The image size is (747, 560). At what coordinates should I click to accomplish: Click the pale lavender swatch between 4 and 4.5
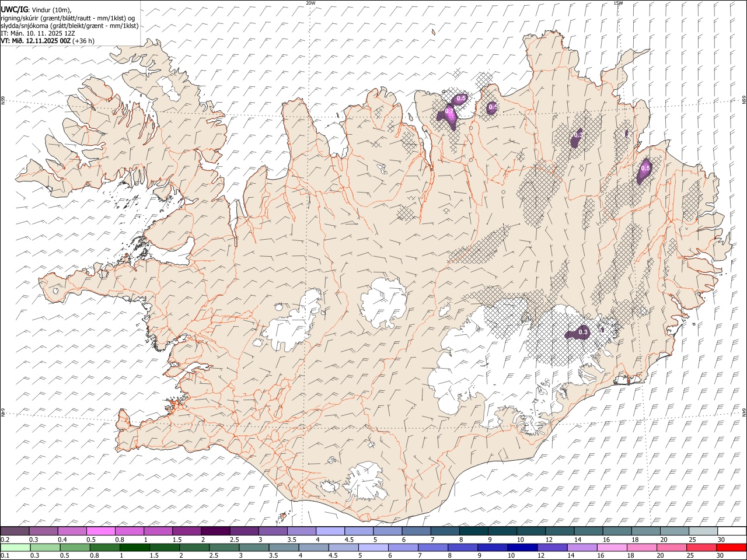(x=330, y=531)
